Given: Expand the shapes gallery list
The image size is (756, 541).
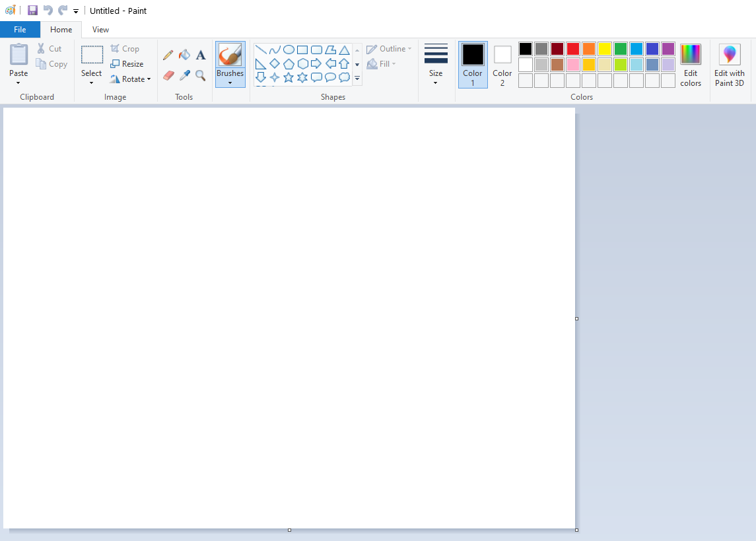Looking at the screenshot, I should 357,79.
